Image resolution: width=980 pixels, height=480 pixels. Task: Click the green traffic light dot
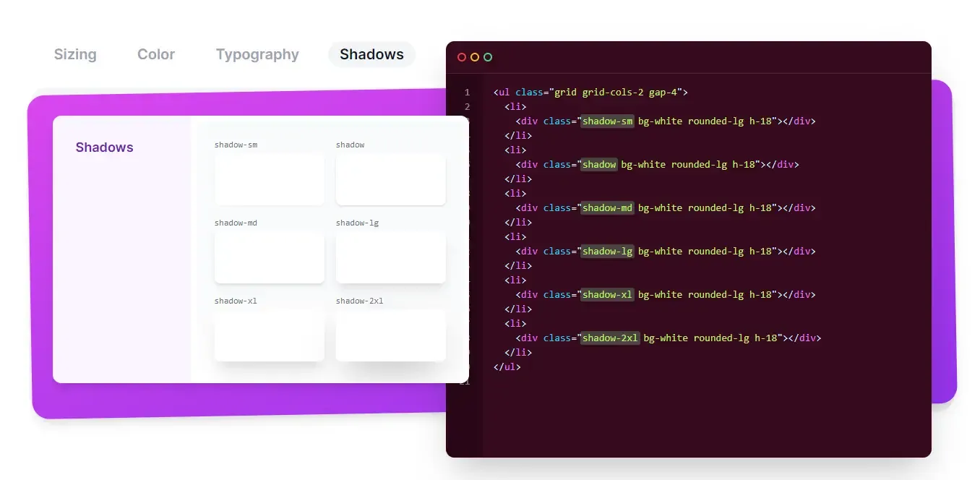coord(488,56)
